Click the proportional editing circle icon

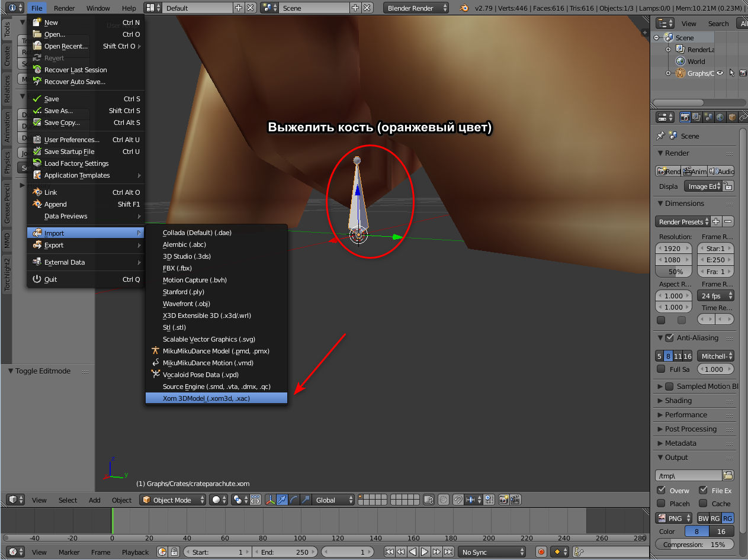444,500
